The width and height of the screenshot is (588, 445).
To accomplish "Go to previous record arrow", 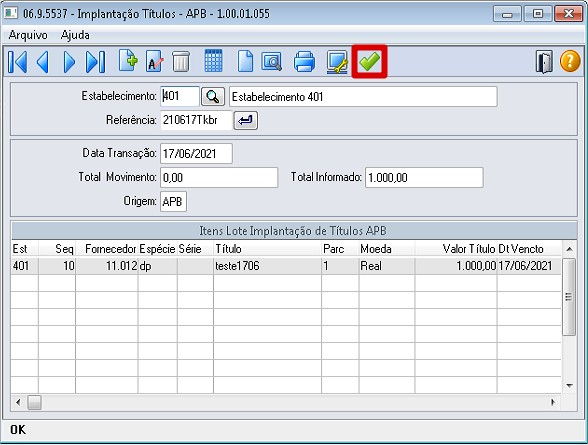I will tap(43, 62).
